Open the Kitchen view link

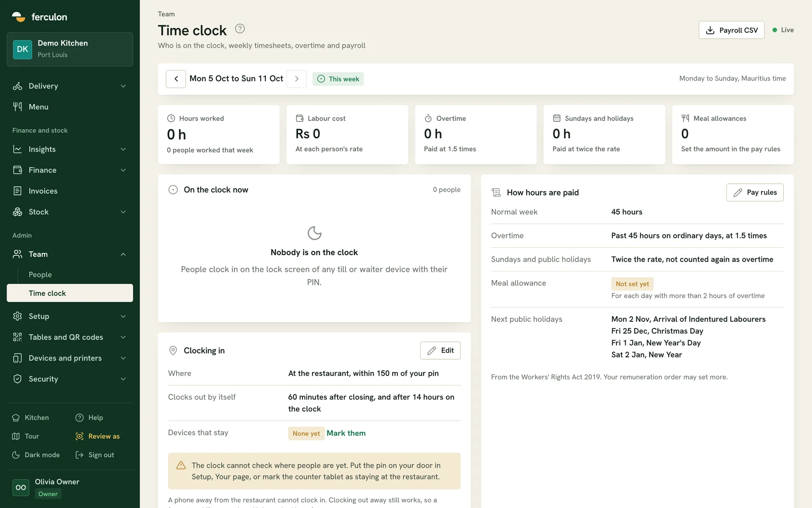(x=31, y=418)
